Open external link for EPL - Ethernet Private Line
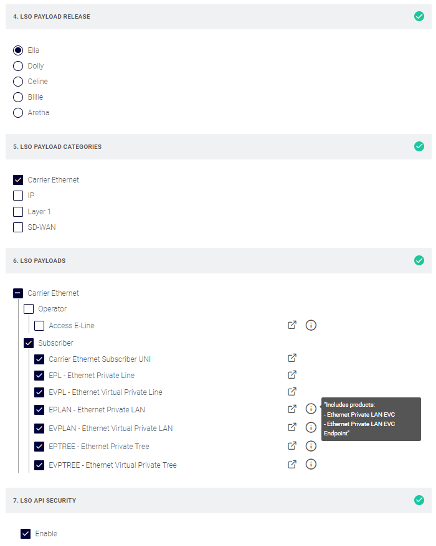 tap(292, 375)
